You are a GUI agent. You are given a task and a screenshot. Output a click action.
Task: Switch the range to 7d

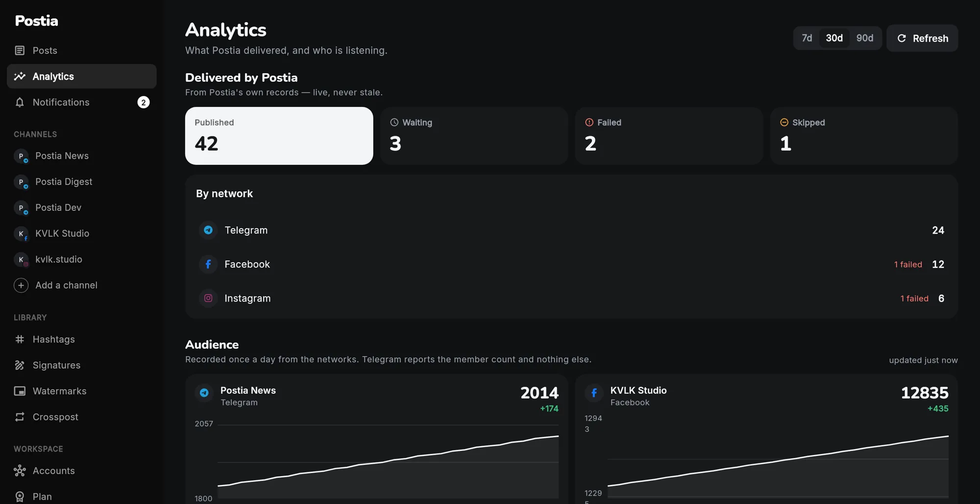pos(807,38)
